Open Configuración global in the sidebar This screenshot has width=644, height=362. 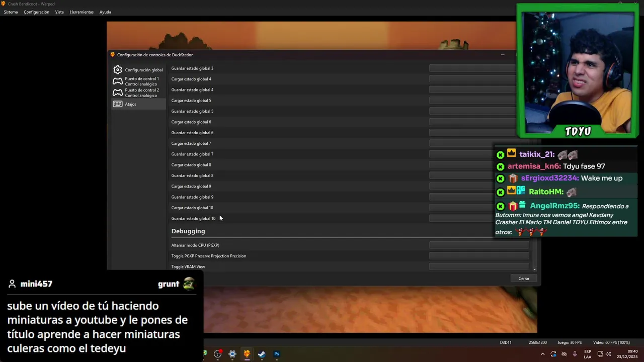click(x=138, y=70)
